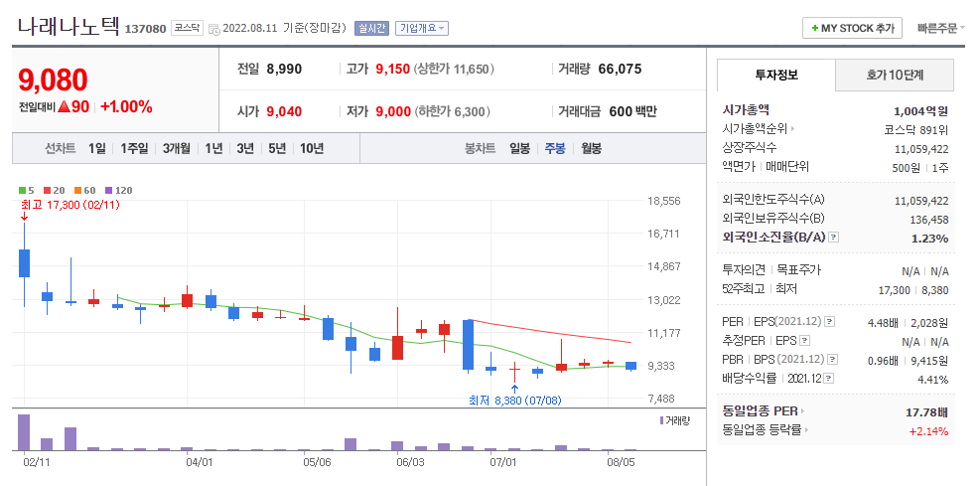
Task: Click the 최고 17,300 (02/11) chart marker
Action: [x=70, y=205]
